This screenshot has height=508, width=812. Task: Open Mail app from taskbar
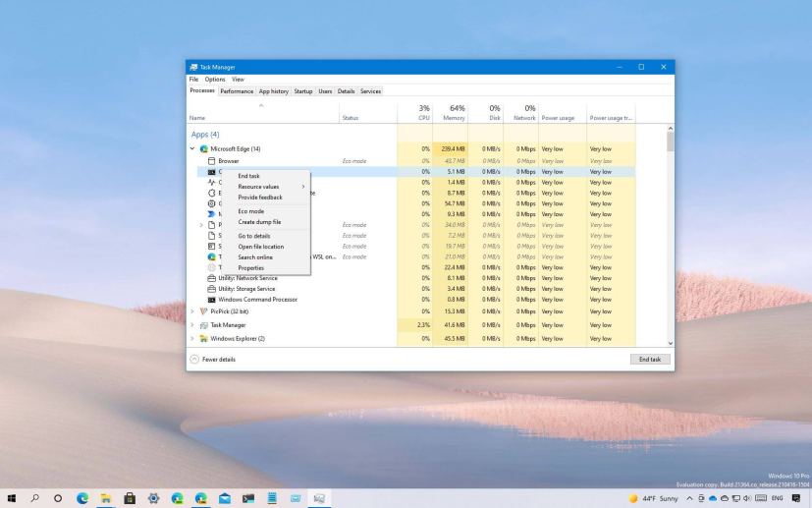point(224,498)
